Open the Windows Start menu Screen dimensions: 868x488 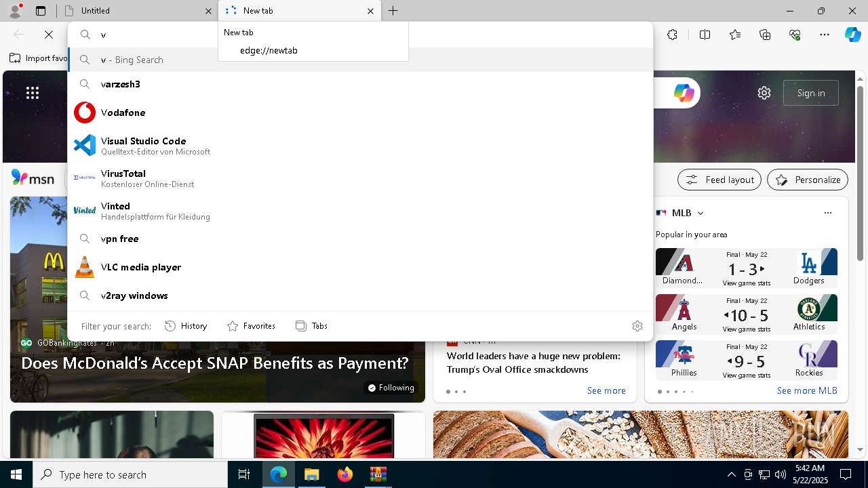(x=16, y=474)
